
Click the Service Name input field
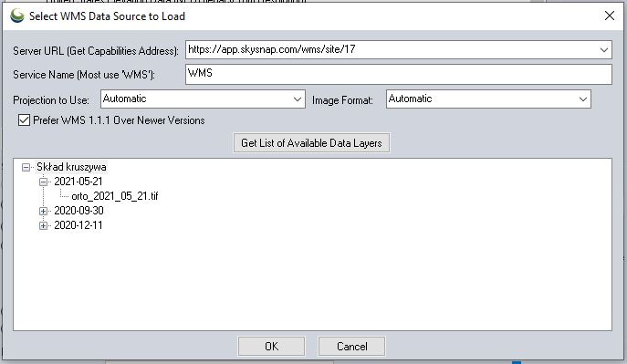tap(399, 74)
